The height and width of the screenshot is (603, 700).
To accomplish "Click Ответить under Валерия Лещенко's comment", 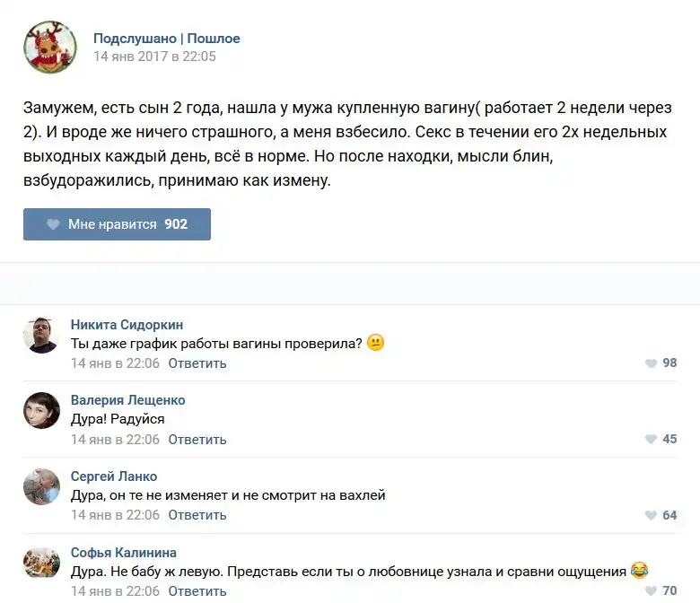I will [197, 440].
